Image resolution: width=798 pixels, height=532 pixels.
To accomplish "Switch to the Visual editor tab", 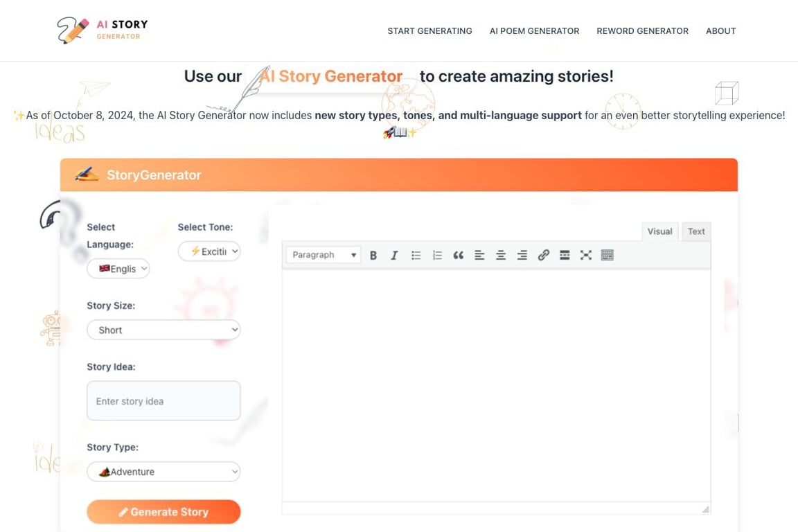I will [x=659, y=231].
